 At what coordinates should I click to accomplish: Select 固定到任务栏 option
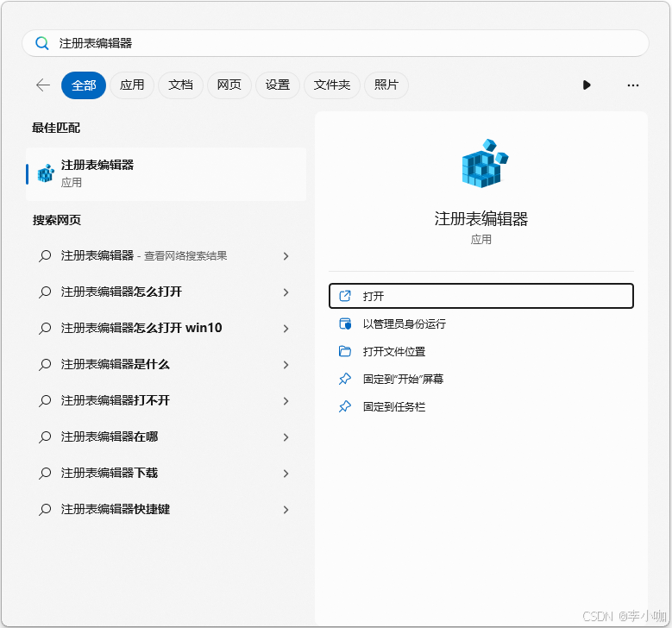coord(480,406)
